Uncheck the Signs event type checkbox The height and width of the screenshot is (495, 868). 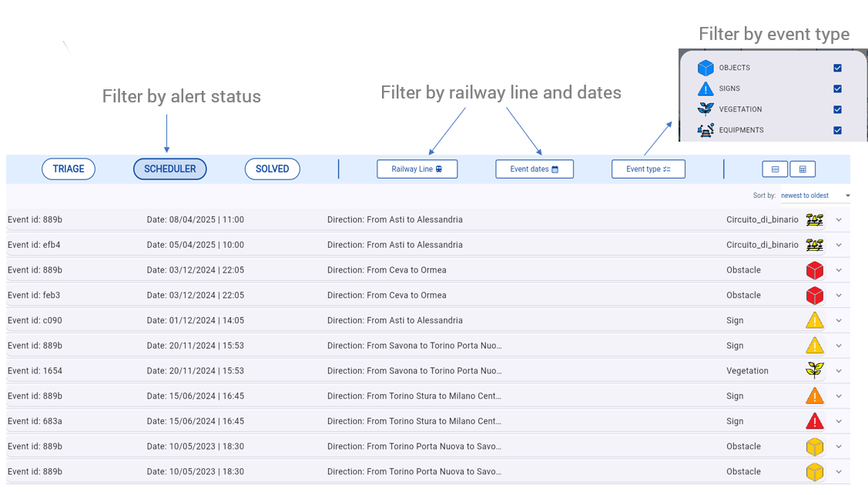coord(837,89)
